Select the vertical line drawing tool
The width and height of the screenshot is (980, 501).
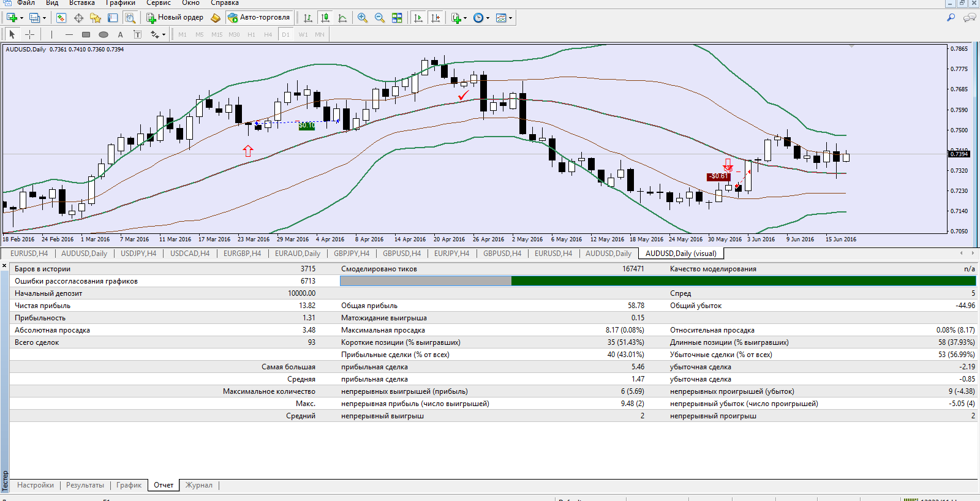(x=51, y=34)
